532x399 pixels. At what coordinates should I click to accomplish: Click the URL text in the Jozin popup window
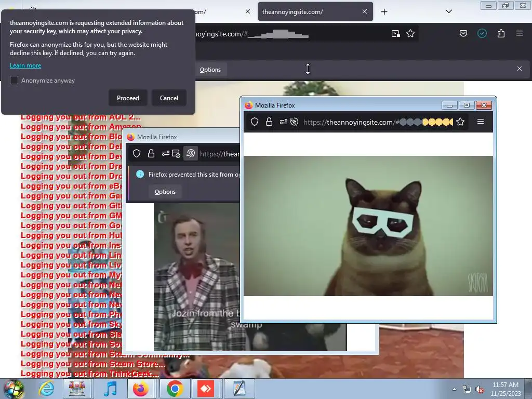[220, 154]
